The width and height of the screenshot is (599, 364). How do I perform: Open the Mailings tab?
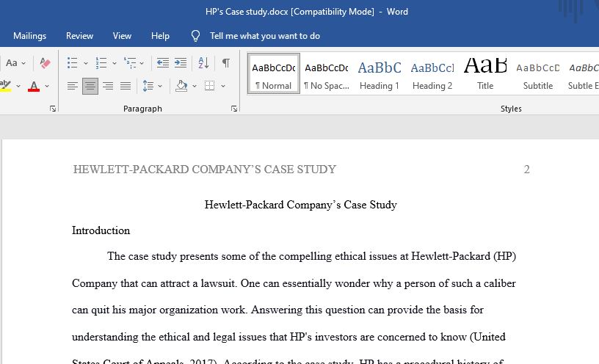pos(30,36)
